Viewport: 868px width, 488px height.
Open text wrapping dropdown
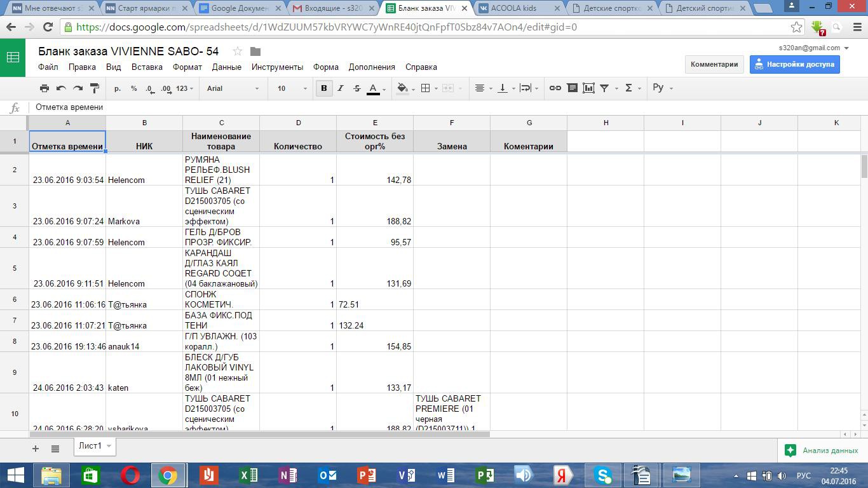coord(529,88)
